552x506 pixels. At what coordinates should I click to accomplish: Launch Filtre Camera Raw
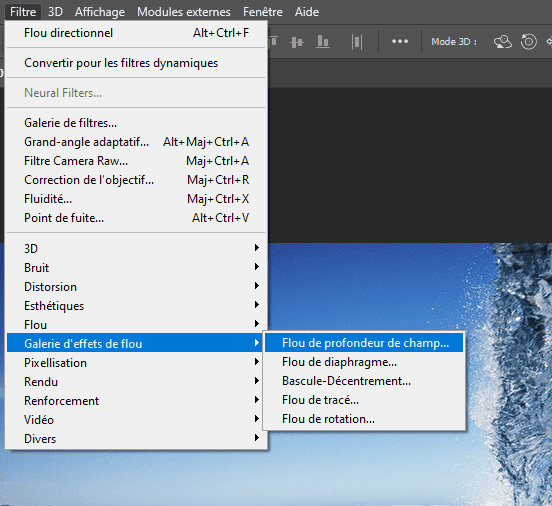[136, 161]
